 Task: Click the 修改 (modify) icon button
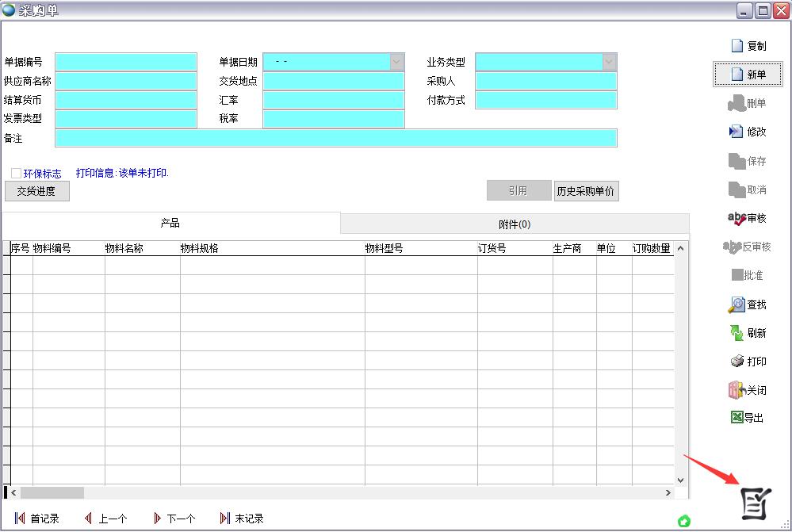pyautogui.click(x=748, y=132)
